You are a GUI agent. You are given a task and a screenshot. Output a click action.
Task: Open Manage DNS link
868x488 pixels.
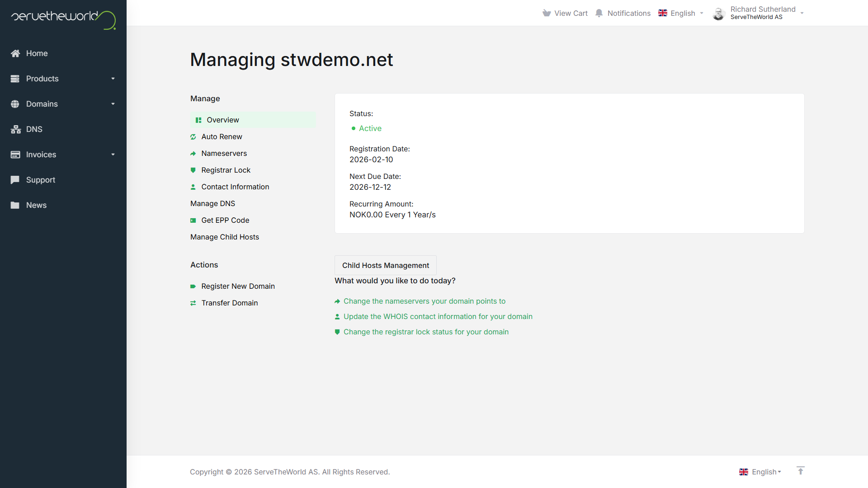pyautogui.click(x=213, y=204)
